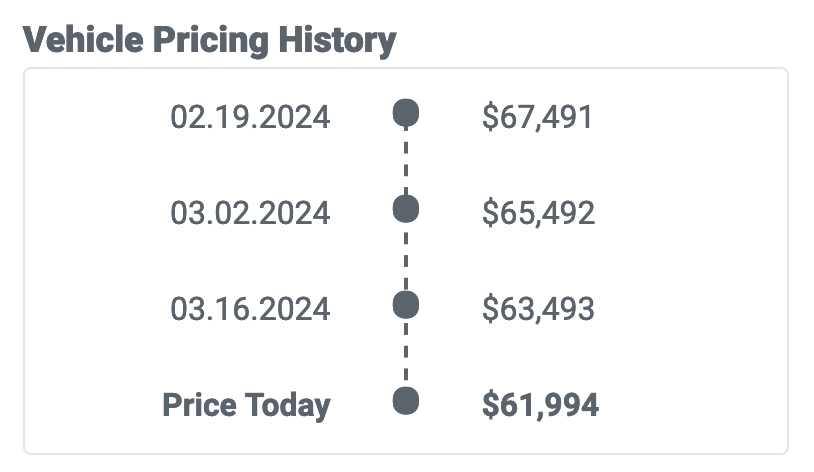814x472 pixels.
Task: Select the Price Today timeline dot
Action: click(405, 401)
